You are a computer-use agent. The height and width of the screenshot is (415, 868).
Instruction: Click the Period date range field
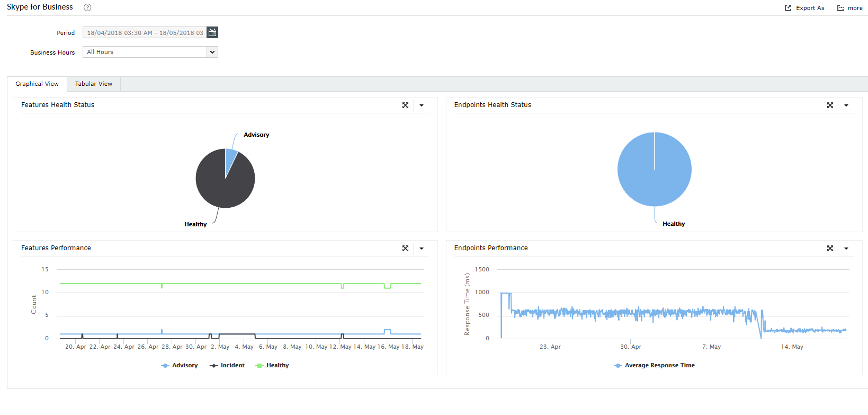145,32
